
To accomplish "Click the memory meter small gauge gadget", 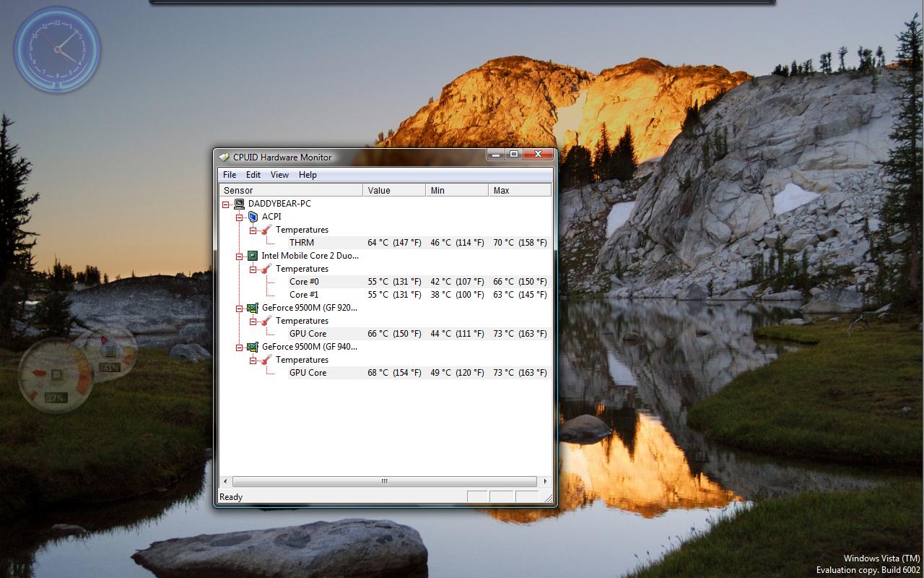I will coord(108,352).
